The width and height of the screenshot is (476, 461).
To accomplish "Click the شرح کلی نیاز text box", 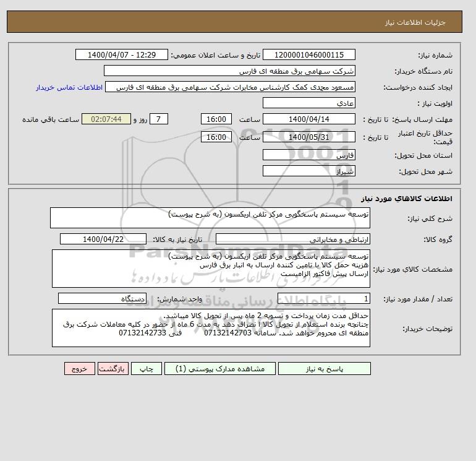I will [210, 218].
